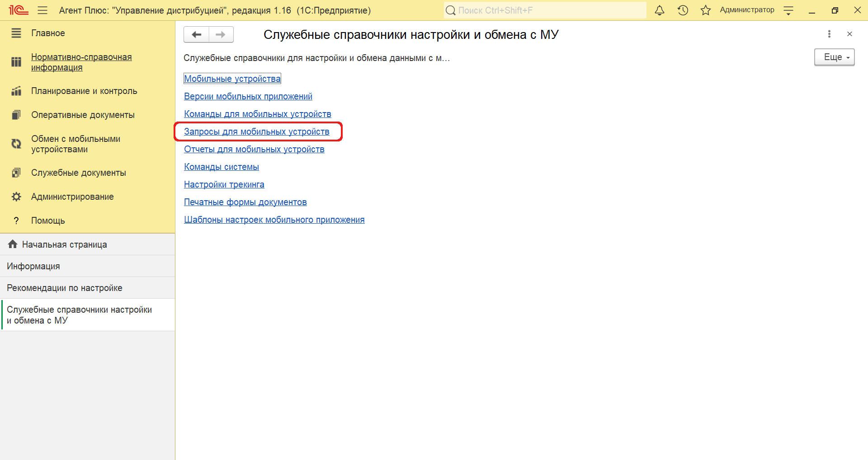This screenshot has width=868, height=460.
Task: Open the history clock icon
Action: tap(683, 10)
